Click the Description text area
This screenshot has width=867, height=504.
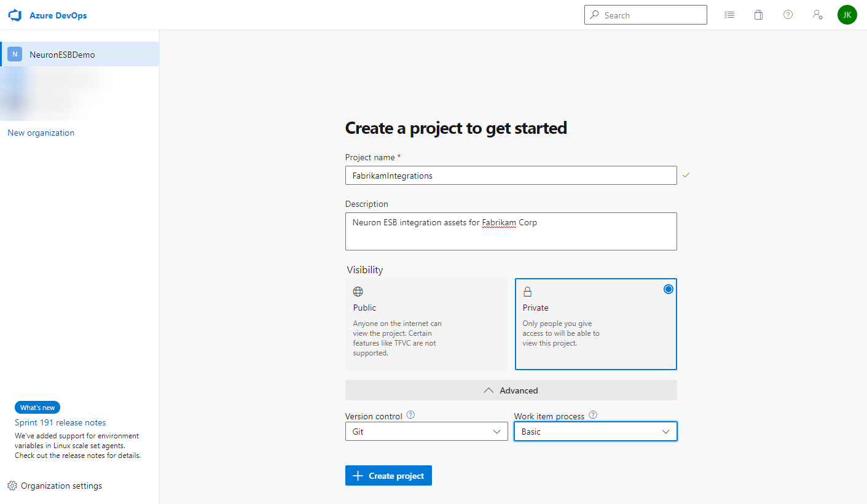511,231
